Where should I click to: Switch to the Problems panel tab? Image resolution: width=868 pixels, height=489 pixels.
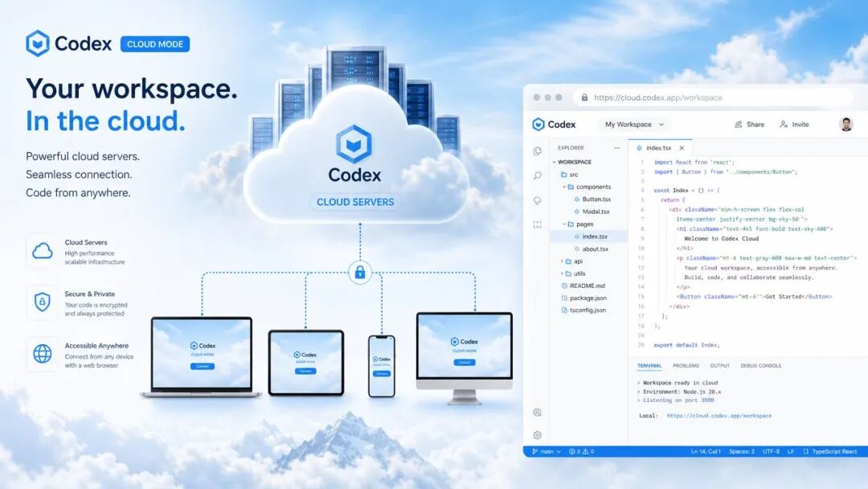coord(686,366)
